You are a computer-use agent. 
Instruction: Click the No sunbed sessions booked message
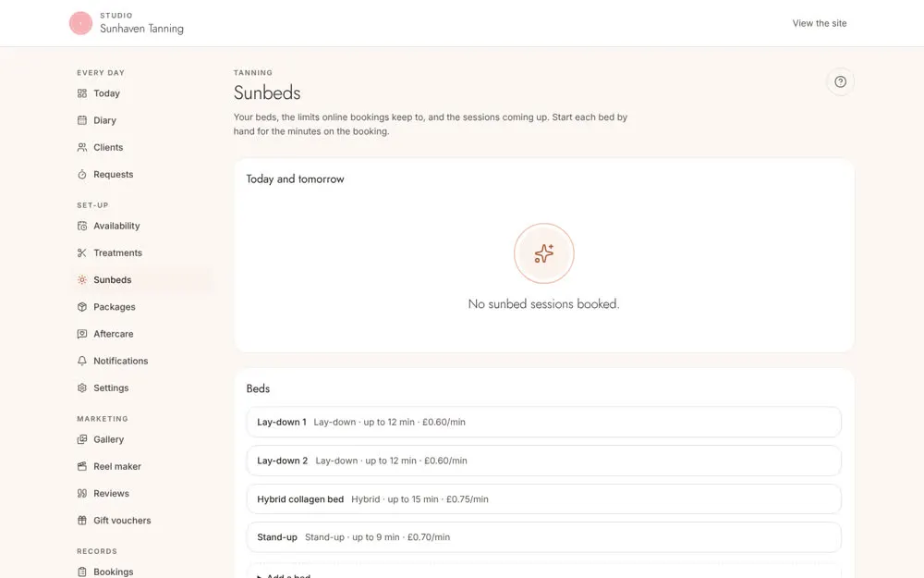543,304
